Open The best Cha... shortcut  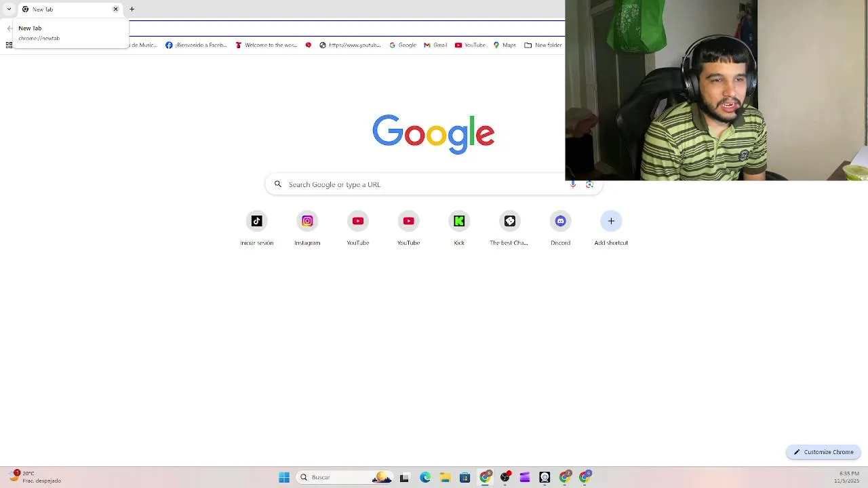tap(509, 228)
